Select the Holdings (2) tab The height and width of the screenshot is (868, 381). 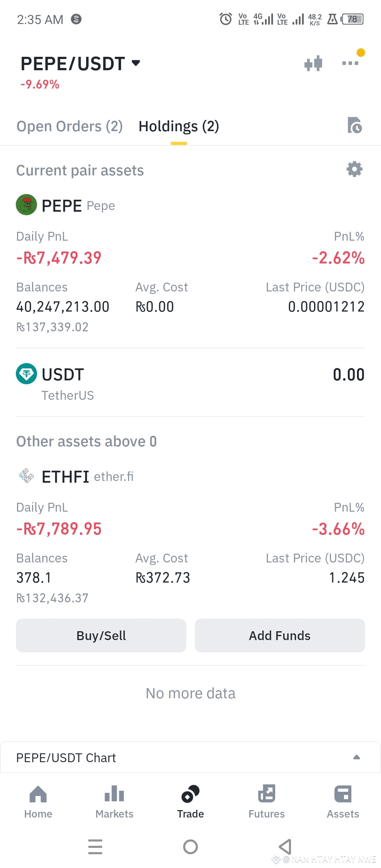point(179,126)
